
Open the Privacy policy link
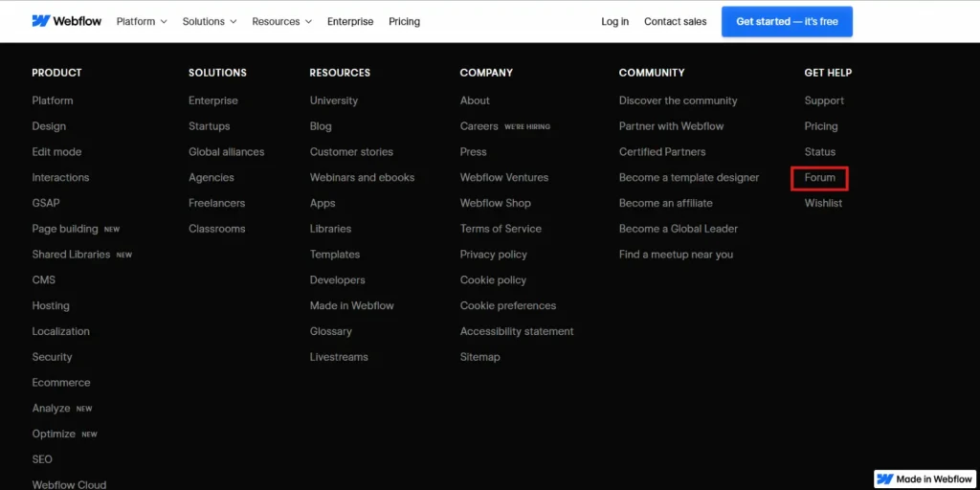pyautogui.click(x=494, y=255)
